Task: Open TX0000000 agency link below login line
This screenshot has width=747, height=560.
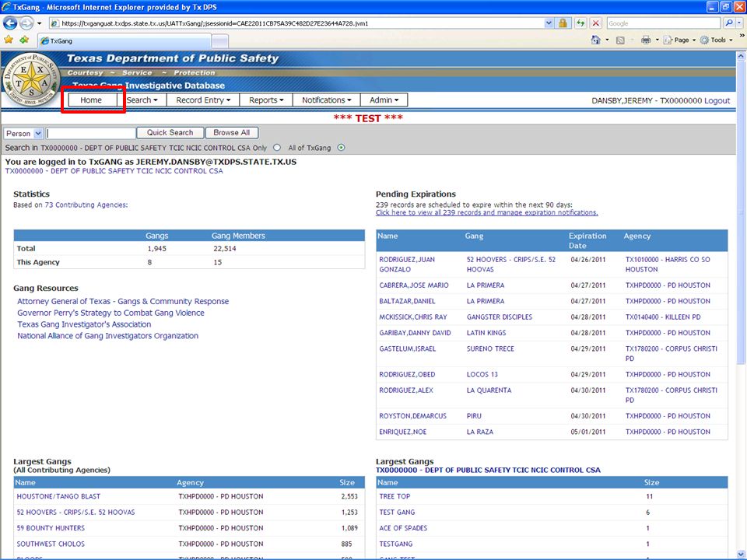Action: [114, 171]
